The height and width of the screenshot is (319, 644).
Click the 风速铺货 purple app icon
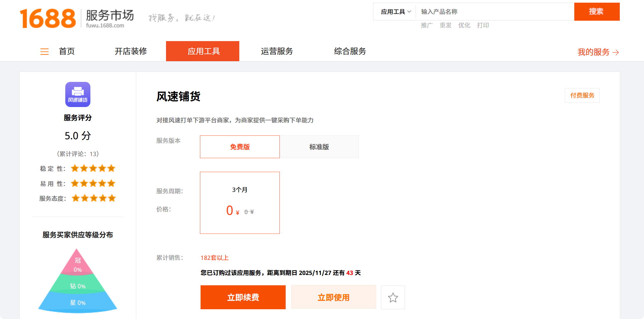point(78,94)
